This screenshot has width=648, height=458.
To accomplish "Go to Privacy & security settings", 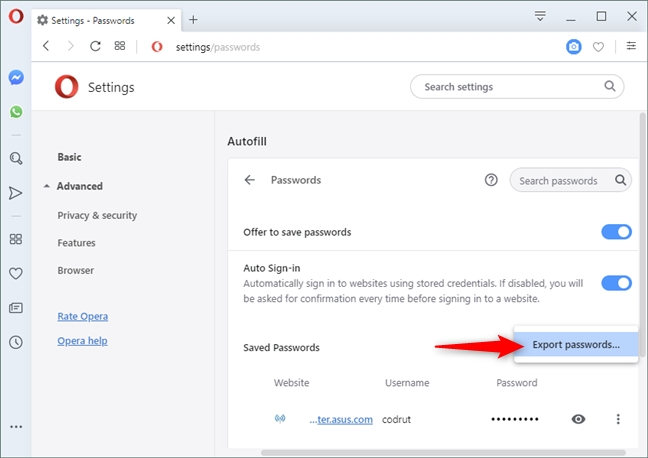I will pos(97,215).
